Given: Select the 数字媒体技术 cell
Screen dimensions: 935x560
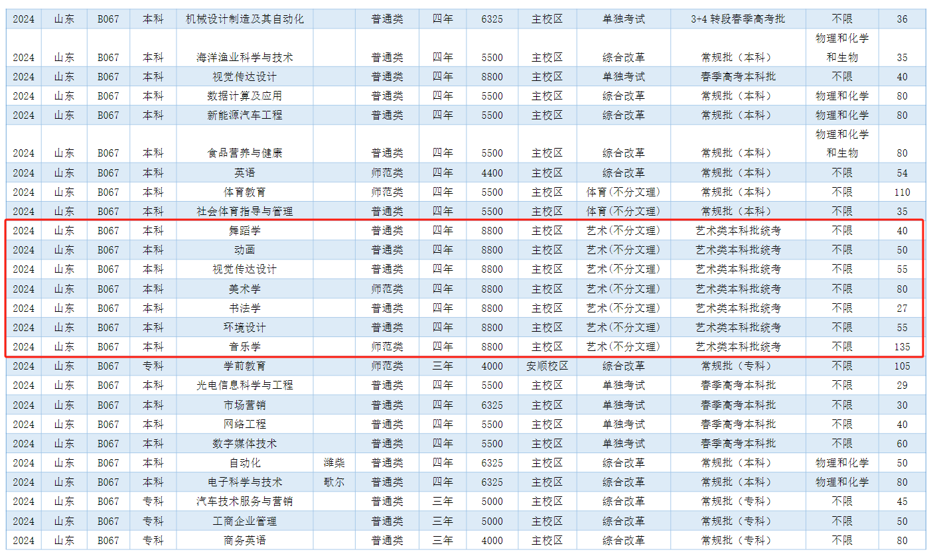Looking at the screenshot, I should tap(244, 443).
